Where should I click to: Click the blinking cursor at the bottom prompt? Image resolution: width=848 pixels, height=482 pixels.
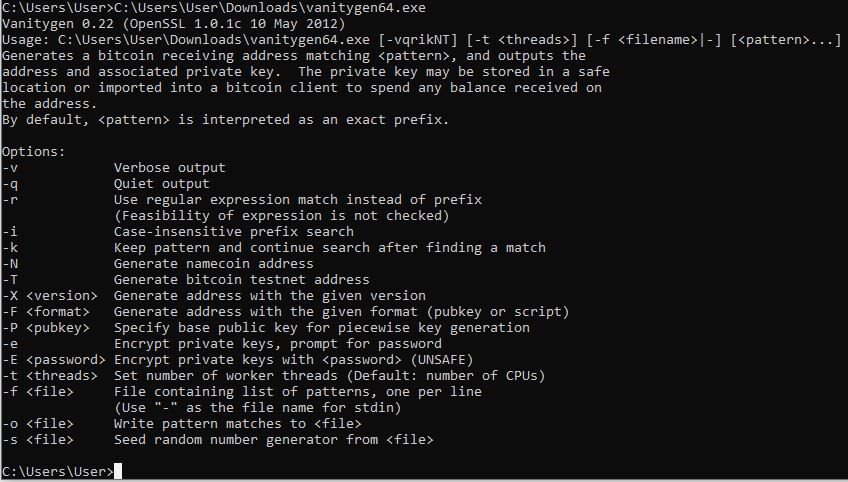click(118, 472)
